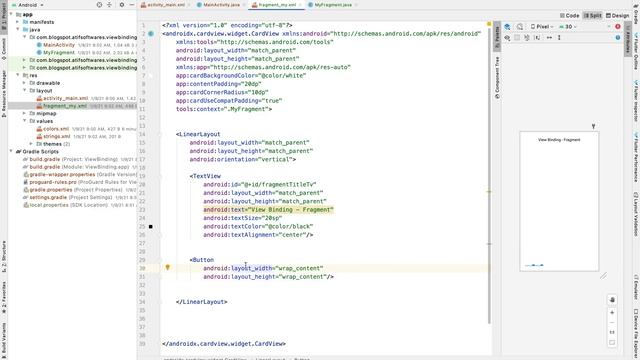Image resolution: width=640 pixels, height=360 pixels.
Task: Collapse the app module node
Action: click(x=11, y=14)
